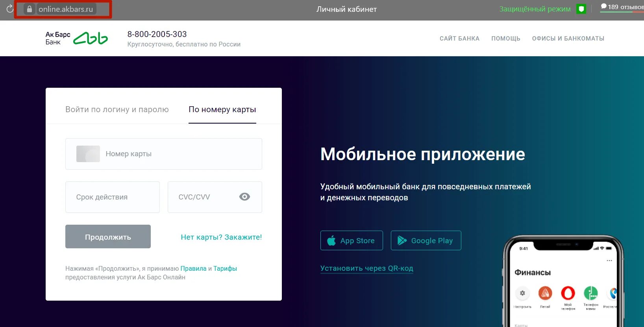Click the Финансы heading on phone mockup
This screenshot has width=644, height=327.
coord(533,272)
